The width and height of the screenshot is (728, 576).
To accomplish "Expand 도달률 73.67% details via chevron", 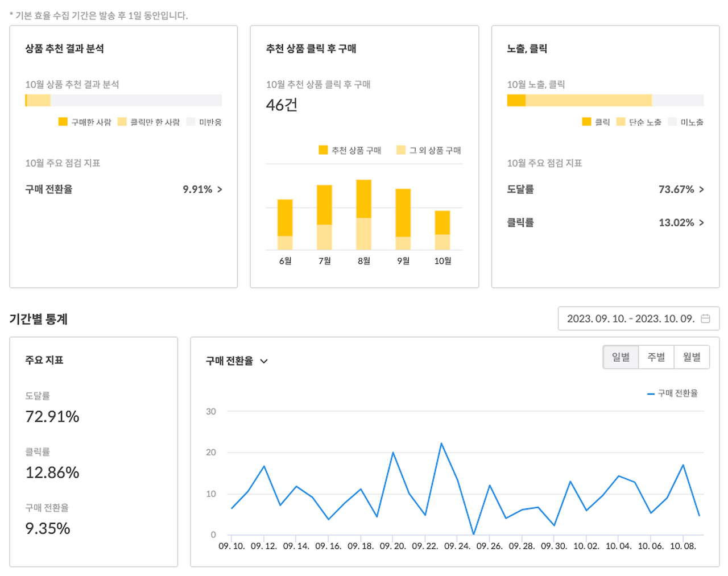I will (x=701, y=189).
